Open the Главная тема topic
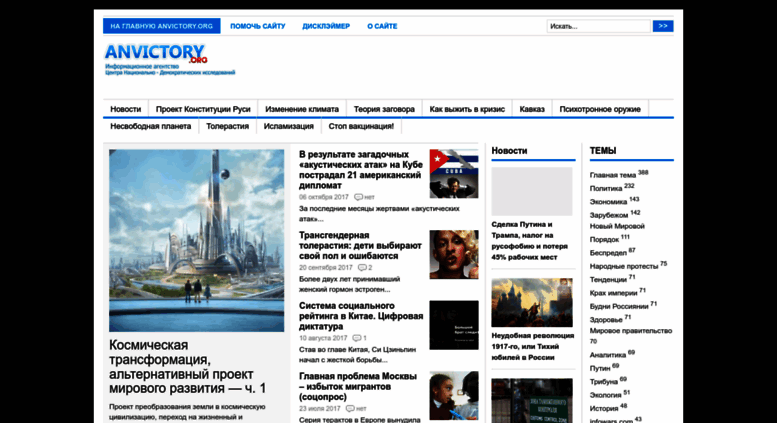The width and height of the screenshot is (777, 423). [x=612, y=175]
